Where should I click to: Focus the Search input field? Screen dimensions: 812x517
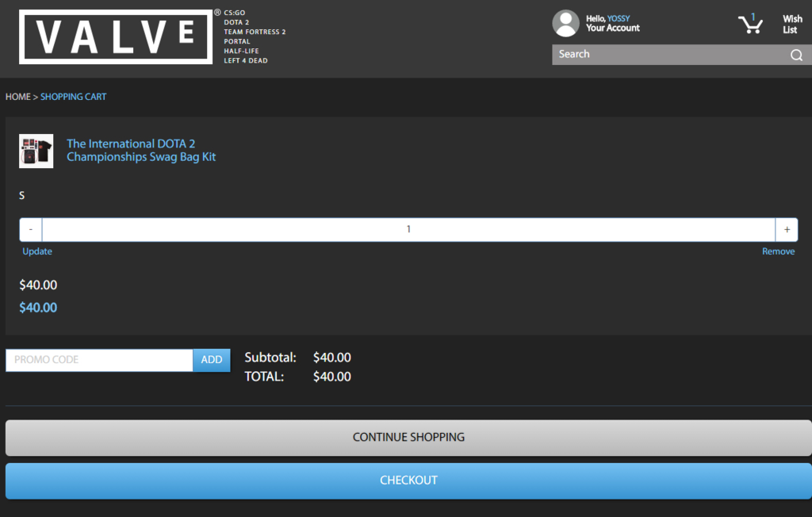[671, 55]
